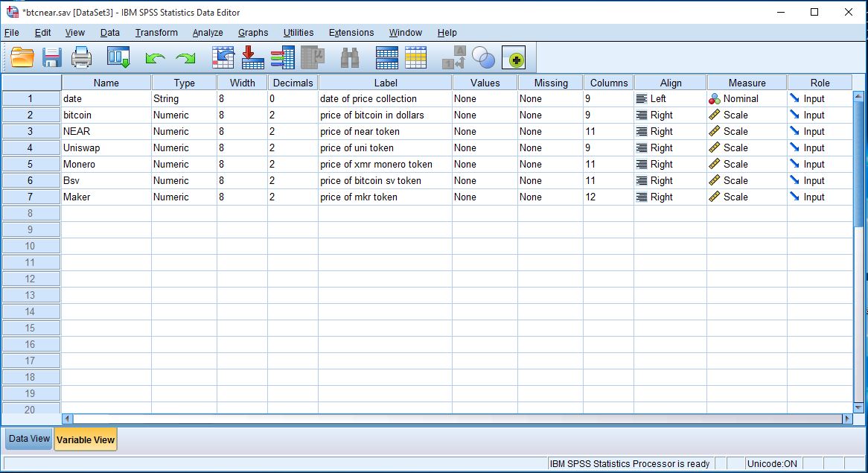Select the variable name "Uniswap"
The width and height of the screenshot is (868, 473).
[81, 148]
